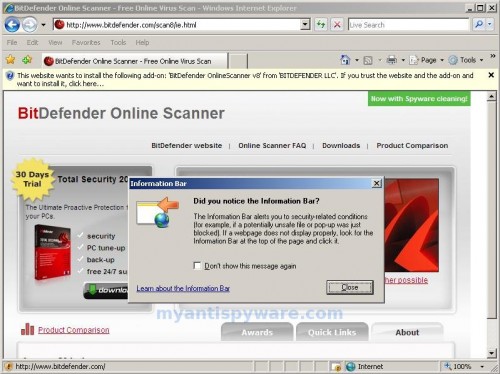Expand the address bar history dropdown
Viewport: 500px width, 374px height.
click(x=305, y=25)
